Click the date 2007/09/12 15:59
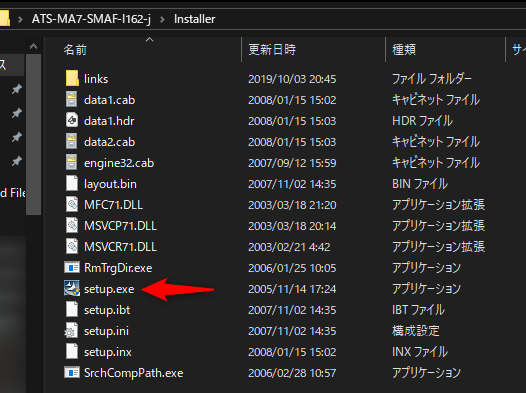 292,163
